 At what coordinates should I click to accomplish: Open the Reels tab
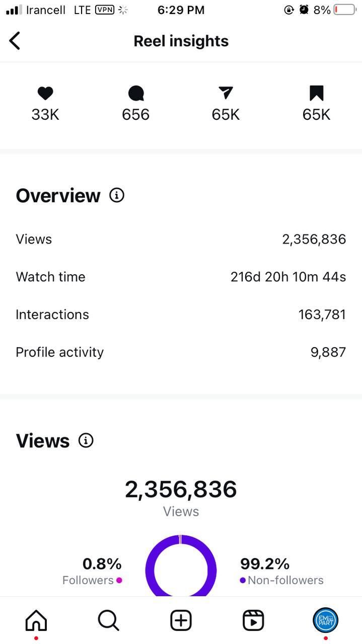click(253, 620)
